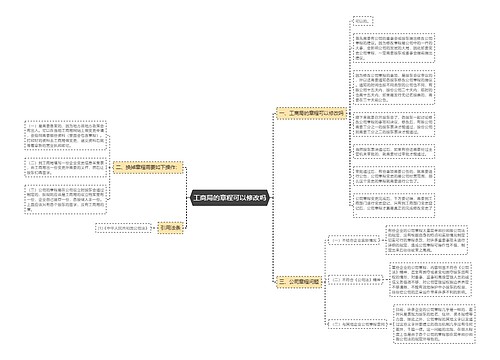Select the paragraph box mentioning 三十天前公告
This screenshot has height=360, width=500.
[x=394, y=87]
